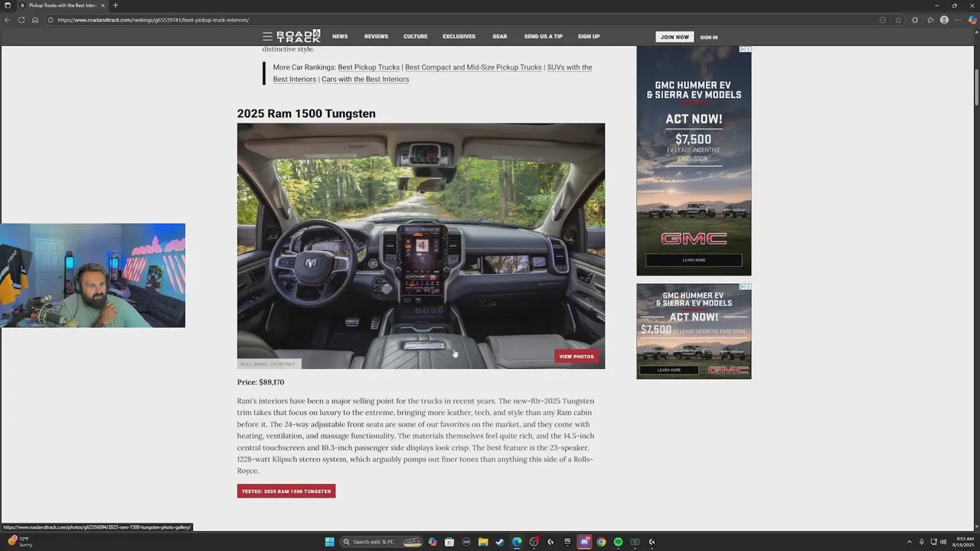Open Cars with the Best Interiors link
Screen dimensions: 980x551
[365, 79]
